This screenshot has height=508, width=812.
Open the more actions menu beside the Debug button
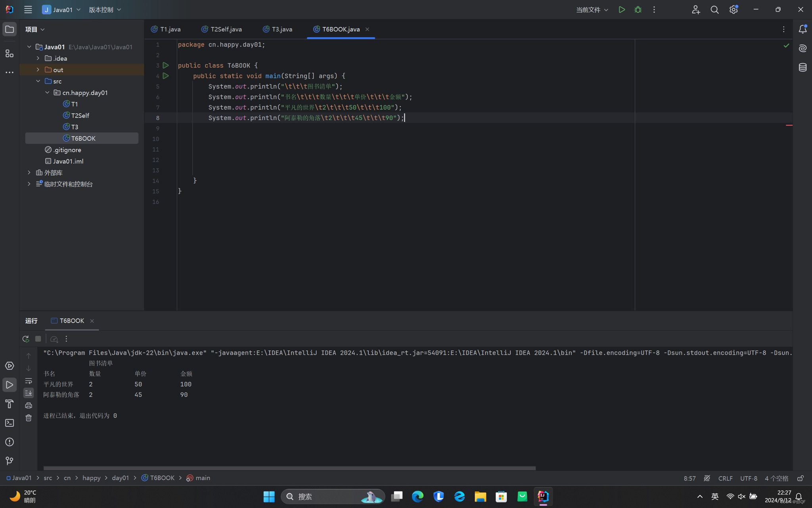(x=654, y=10)
